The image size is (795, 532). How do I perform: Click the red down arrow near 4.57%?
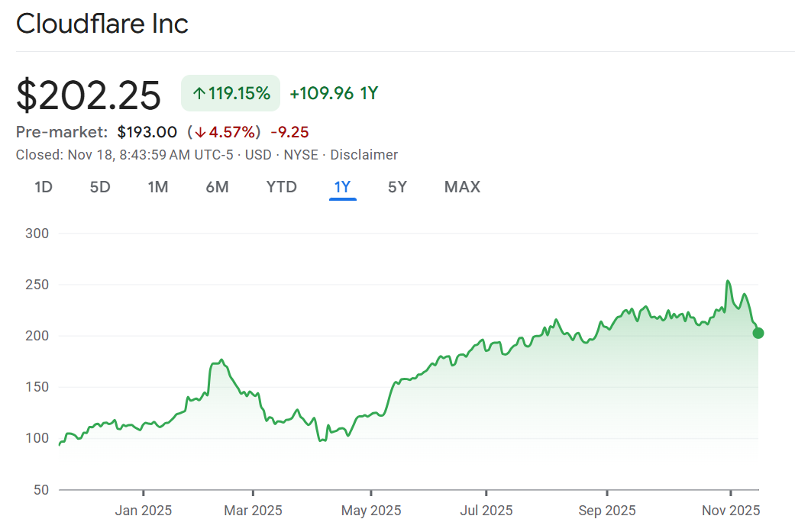coord(201,132)
